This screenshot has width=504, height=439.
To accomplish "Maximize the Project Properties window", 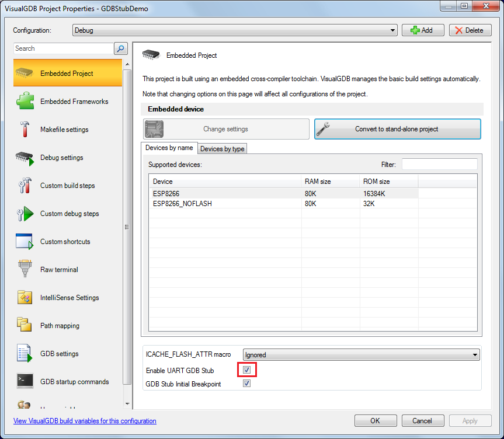I will point(464,6).
